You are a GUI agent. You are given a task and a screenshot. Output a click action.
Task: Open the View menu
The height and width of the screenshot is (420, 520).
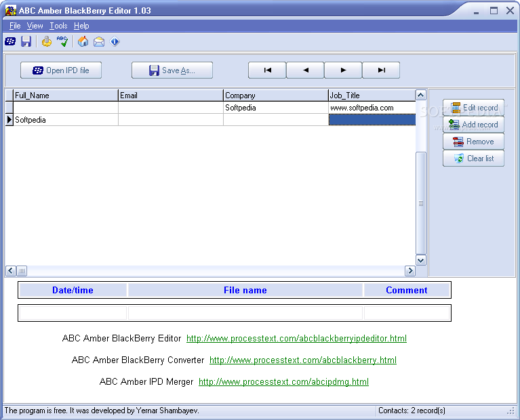[35, 26]
